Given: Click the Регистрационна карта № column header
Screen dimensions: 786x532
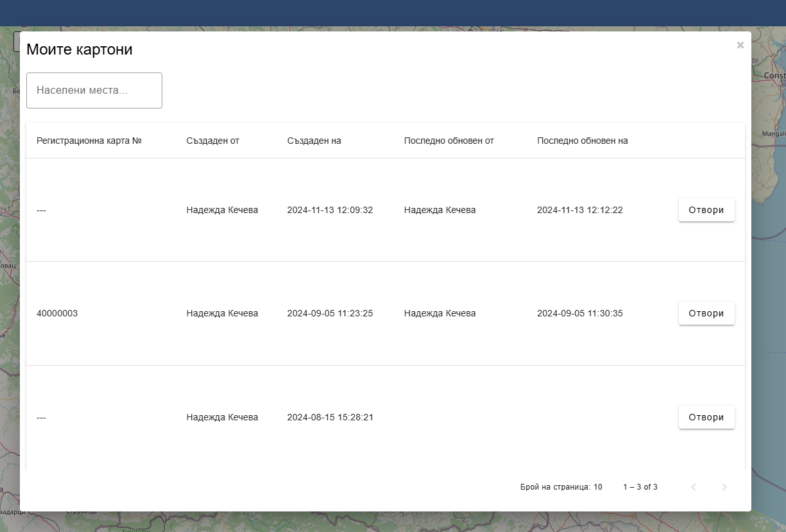Looking at the screenshot, I should (x=89, y=141).
